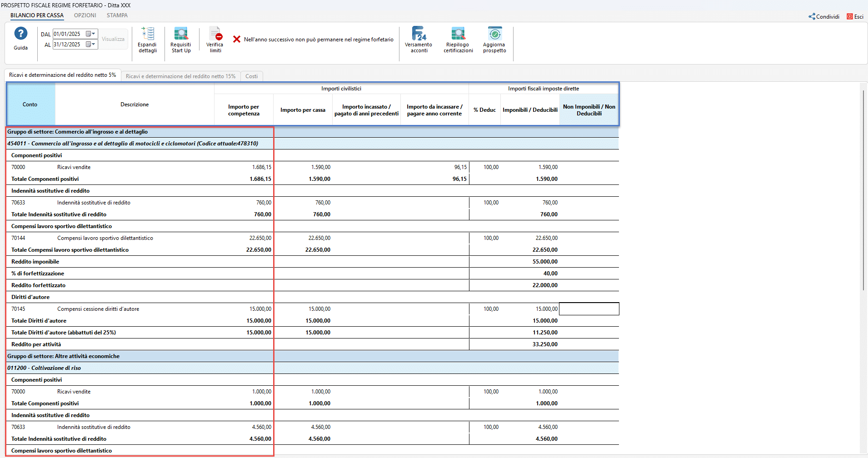This screenshot has height=458, width=868.
Task: Open the OPZIONI menu tab
Action: tap(85, 15)
